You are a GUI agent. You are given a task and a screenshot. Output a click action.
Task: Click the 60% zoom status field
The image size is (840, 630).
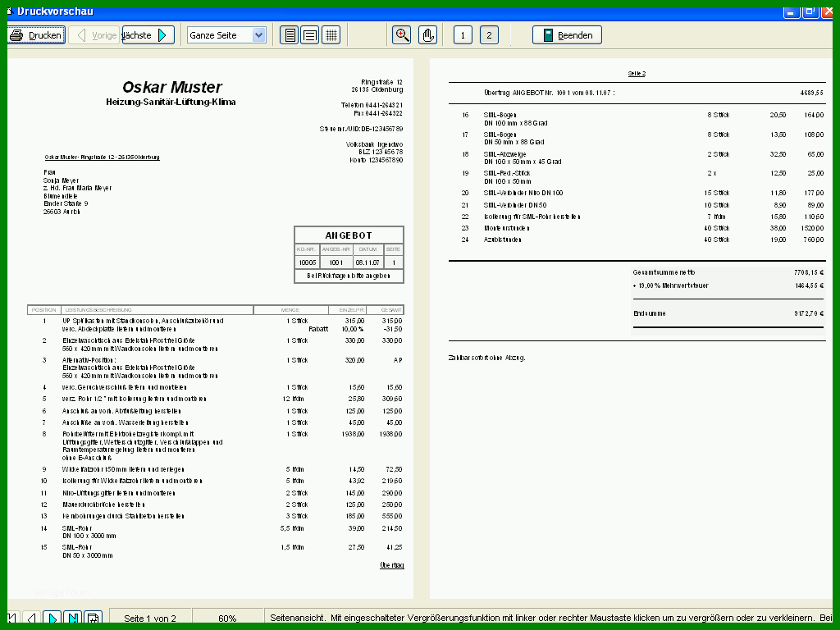pyautogui.click(x=228, y=619)
